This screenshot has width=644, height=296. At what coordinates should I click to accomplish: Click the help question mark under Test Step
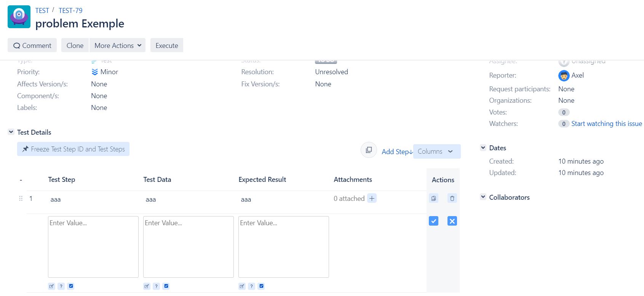pyautogui.click(x=61, y=286)
